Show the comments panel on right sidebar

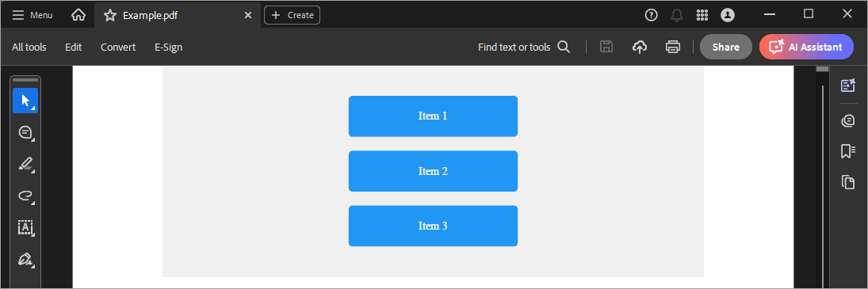coord(848,120)
